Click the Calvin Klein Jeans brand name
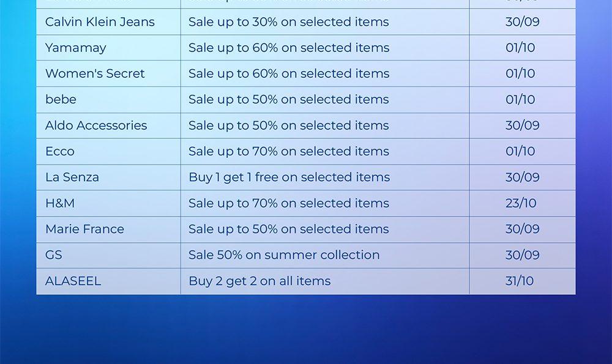Image resolution: width=612 pixels, height=364 pixels. 100,22
